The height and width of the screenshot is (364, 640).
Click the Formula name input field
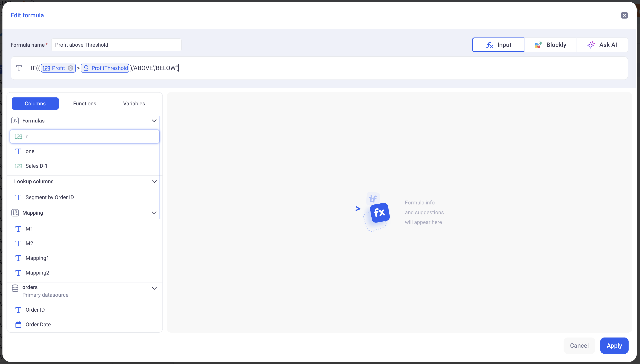coord(116,45)
